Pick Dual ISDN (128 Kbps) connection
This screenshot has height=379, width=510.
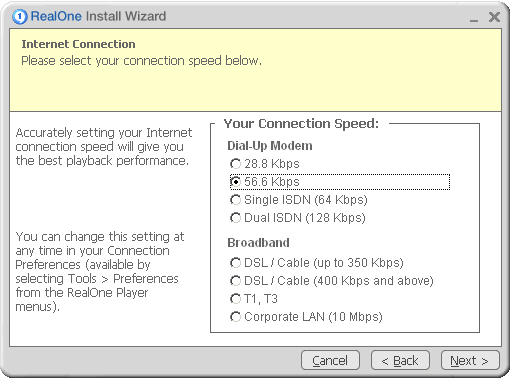click(x=298, y=218)
